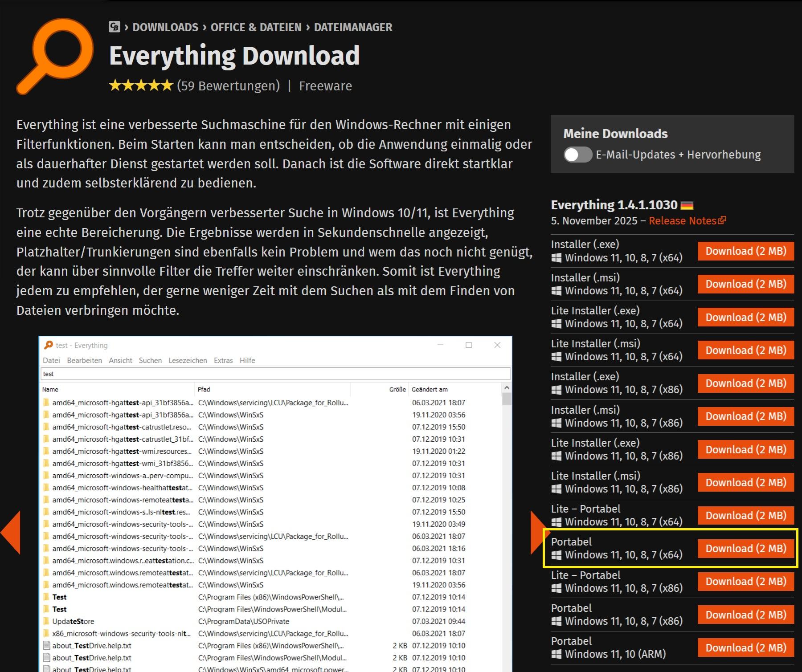This screenshot has height=672, width=802.
Task: Download the Installer (.msi) for x64
Action: pos(746,284)
